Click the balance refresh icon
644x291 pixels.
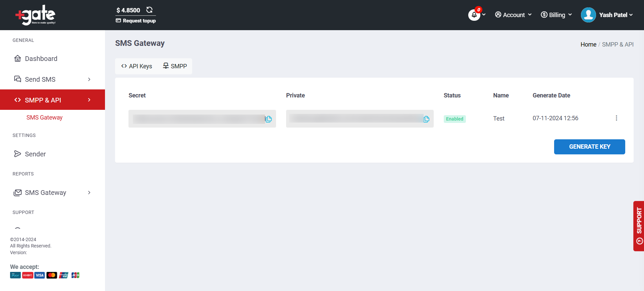149,10
